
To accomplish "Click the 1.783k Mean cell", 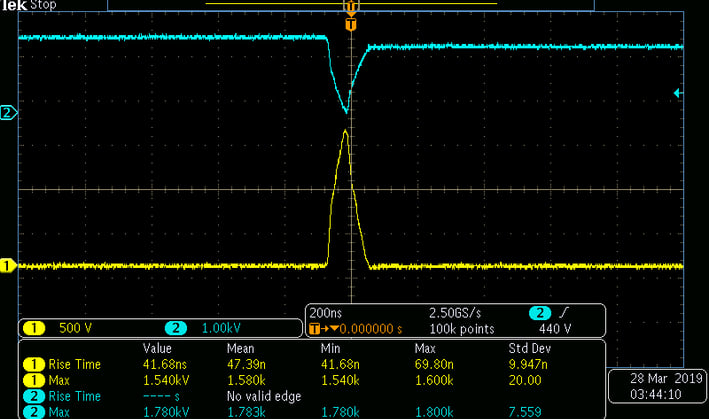I will tap(246, 412).
